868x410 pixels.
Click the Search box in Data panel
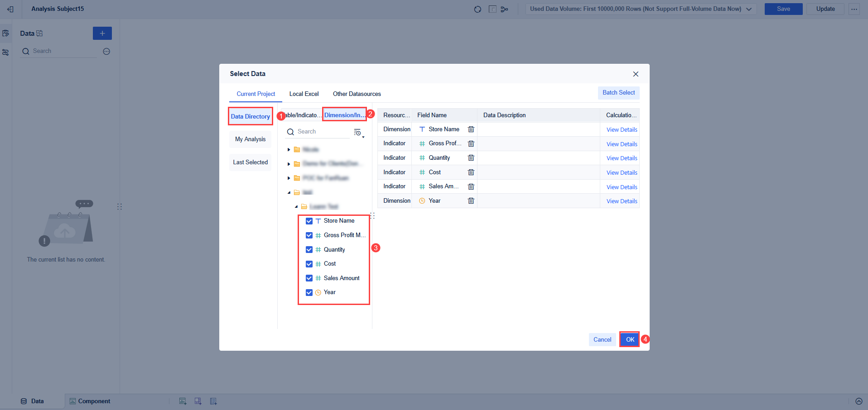point(59,51)
